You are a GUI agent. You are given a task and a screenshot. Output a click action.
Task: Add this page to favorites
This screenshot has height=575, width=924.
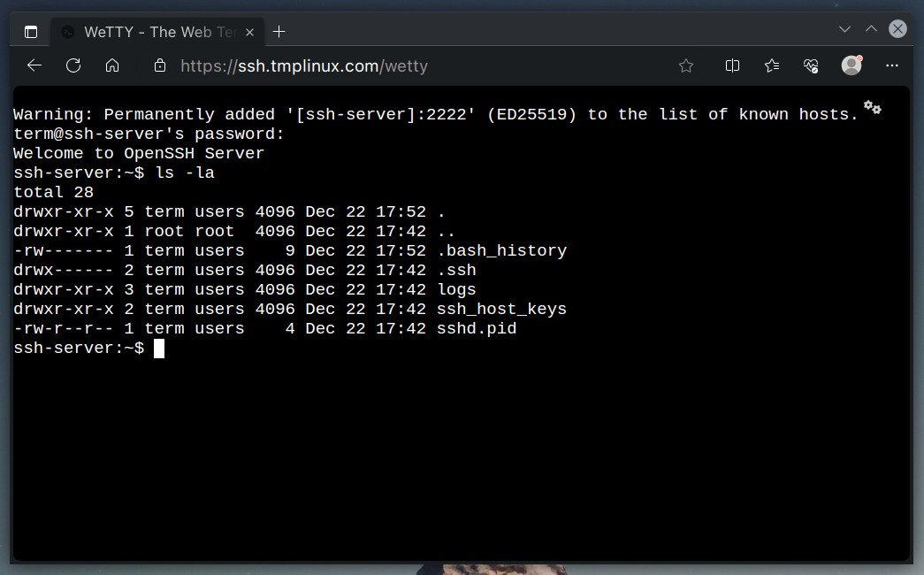(686, 65)
